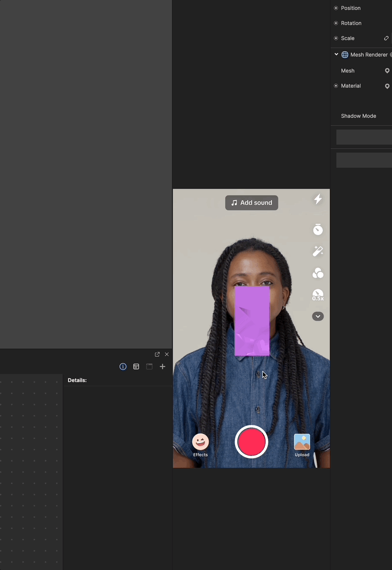Click the Mesh Renderer globe icon
This screenshot has width=392, height=570.
point(345,55)
